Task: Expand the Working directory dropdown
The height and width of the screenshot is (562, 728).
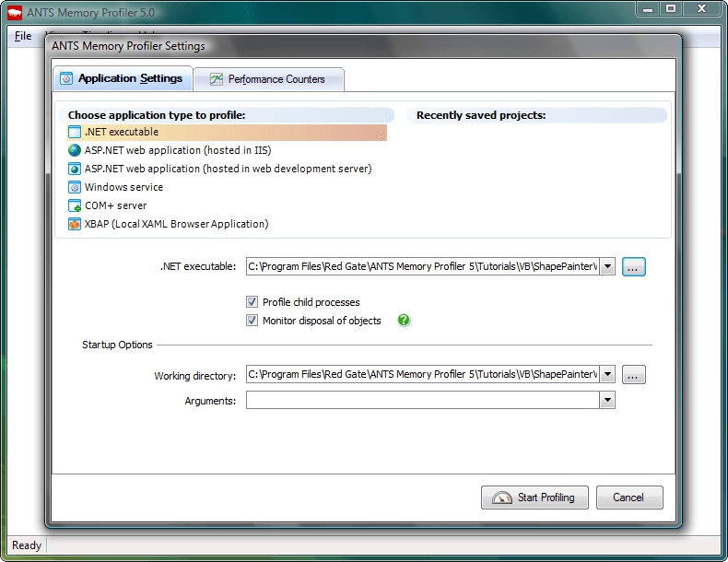Action: pyautogui.click(x=607, y=374)
